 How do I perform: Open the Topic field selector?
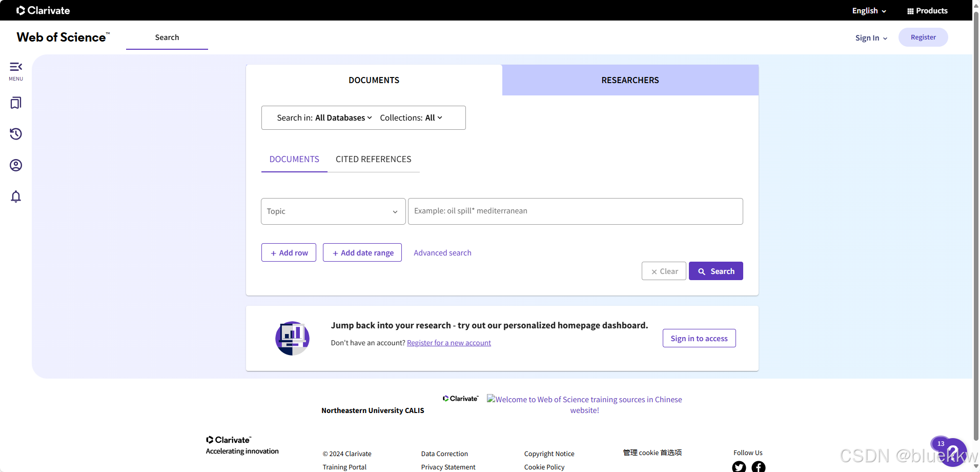pyautogui.click(x=333, y=211)
